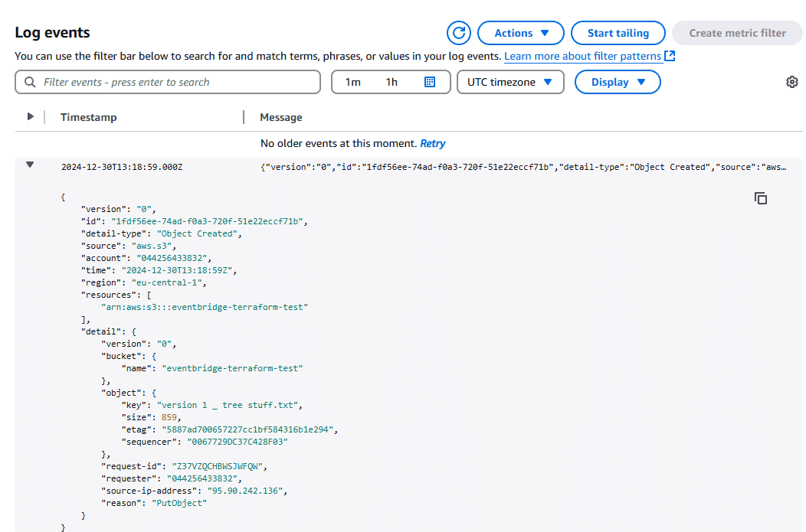The height and width of the screenshot is (532, 806).
Task: Click Retry to load older events
Action: 432,143
